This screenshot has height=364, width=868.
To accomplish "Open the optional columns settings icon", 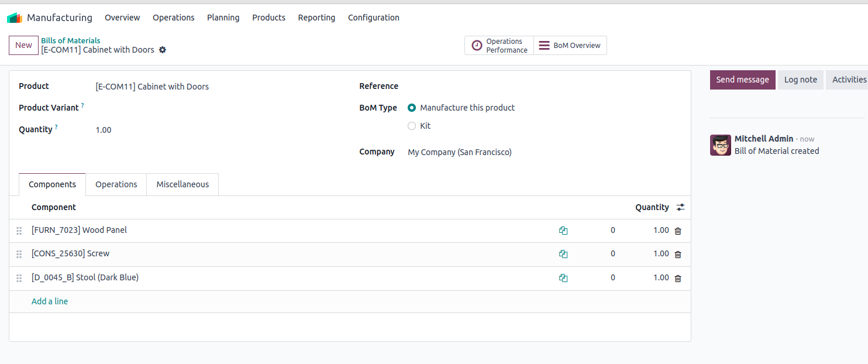I will tap(680, 207).
